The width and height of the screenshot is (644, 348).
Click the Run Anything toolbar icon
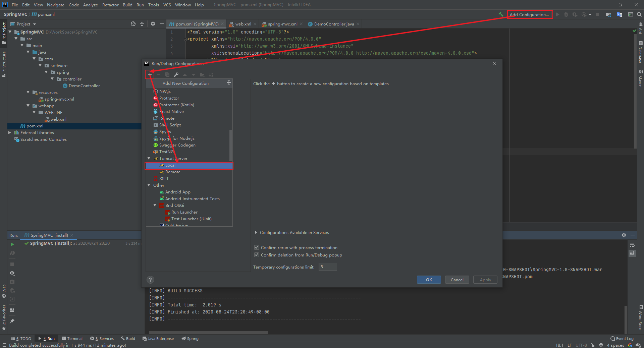tap(631, 14)
